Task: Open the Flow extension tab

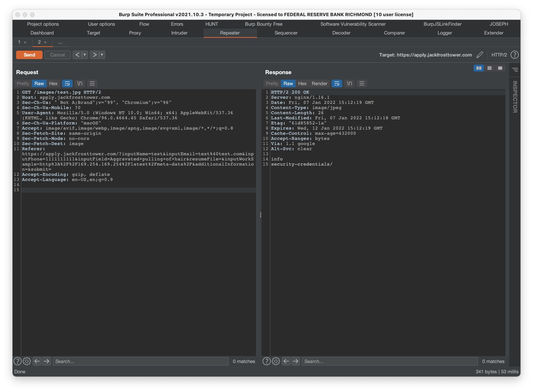Action: 144,24
